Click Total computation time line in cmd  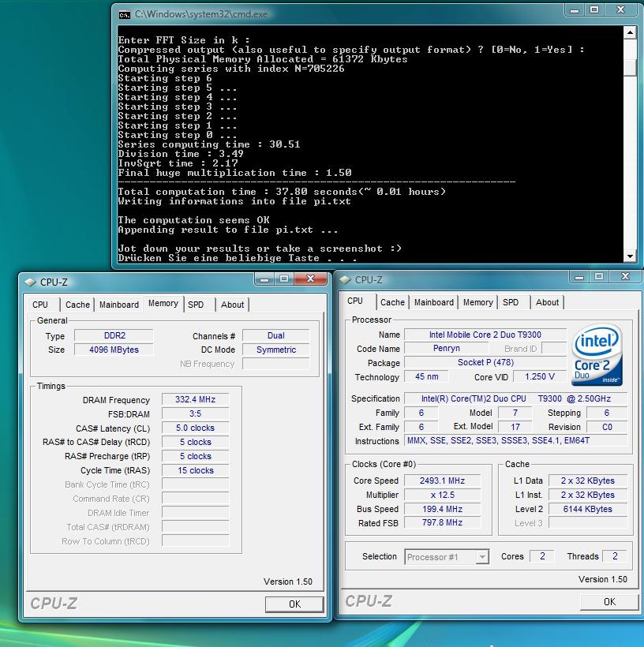point(282,192)
